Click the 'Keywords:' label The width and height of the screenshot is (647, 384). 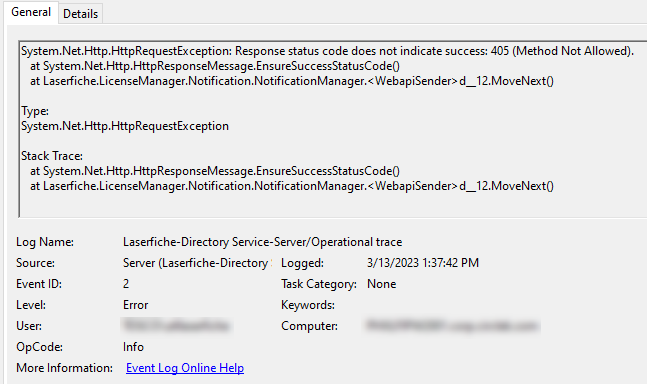point(308,305)
